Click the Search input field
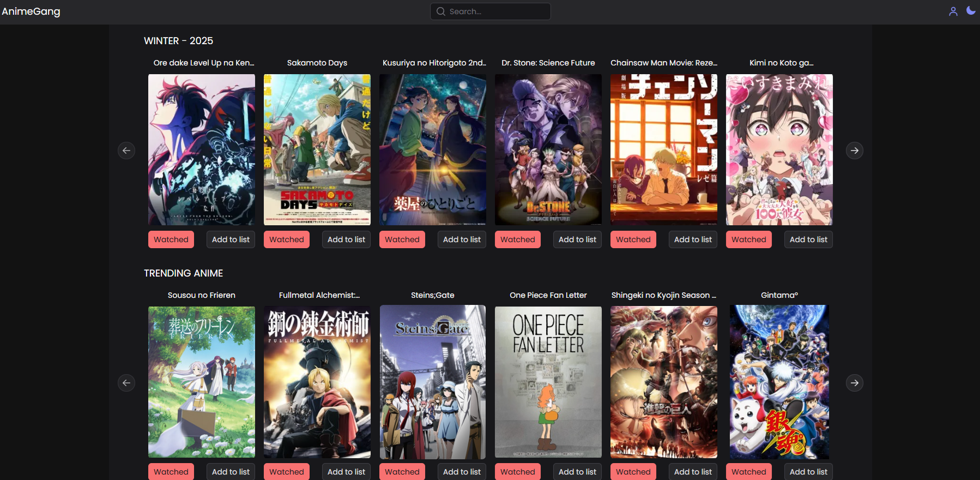This screenshot has height=480, width=980. [496, 11]
